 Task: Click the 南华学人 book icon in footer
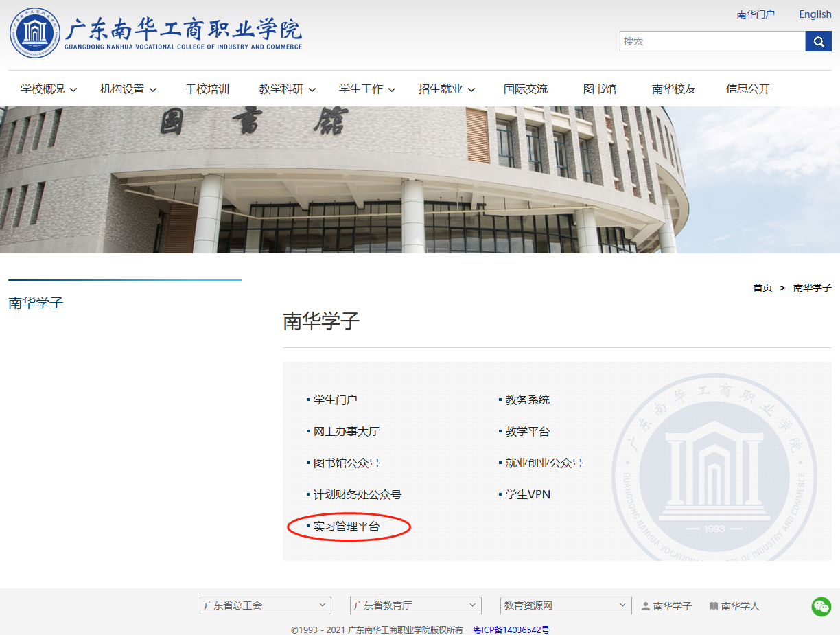(713, 606)
